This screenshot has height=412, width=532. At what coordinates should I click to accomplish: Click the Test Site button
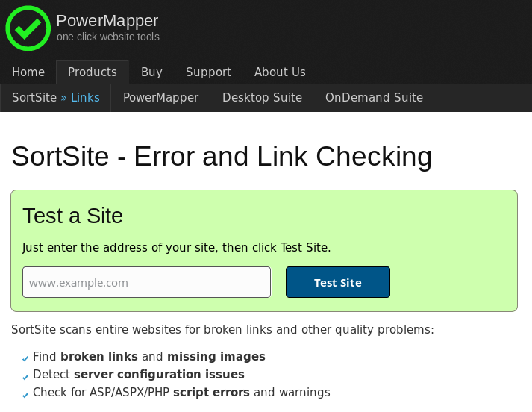pyautogui.click(x=338, y=282)
